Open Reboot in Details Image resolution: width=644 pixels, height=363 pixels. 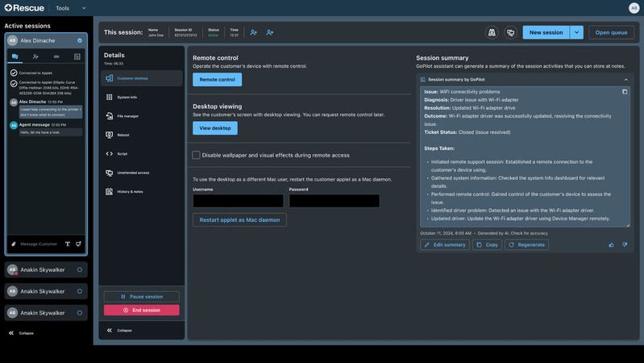[x=141, y=135]
